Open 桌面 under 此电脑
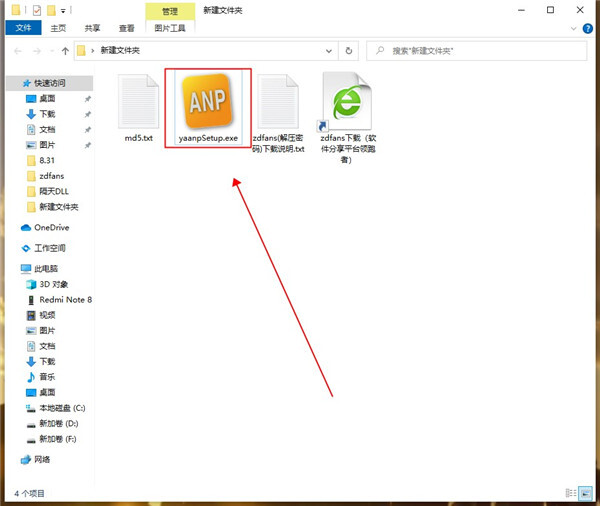This screenshot has height=506, width=600. tap(47, 392)
